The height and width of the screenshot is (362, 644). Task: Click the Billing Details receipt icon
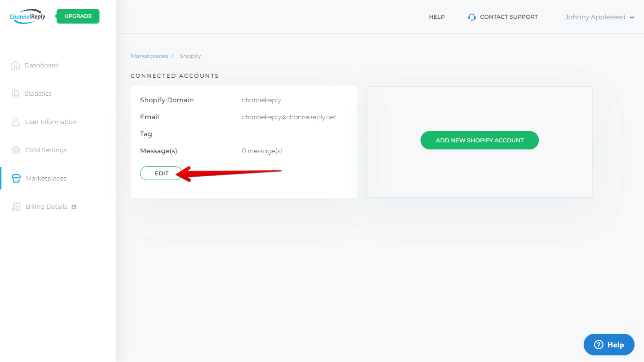click(x=16, y=206)
